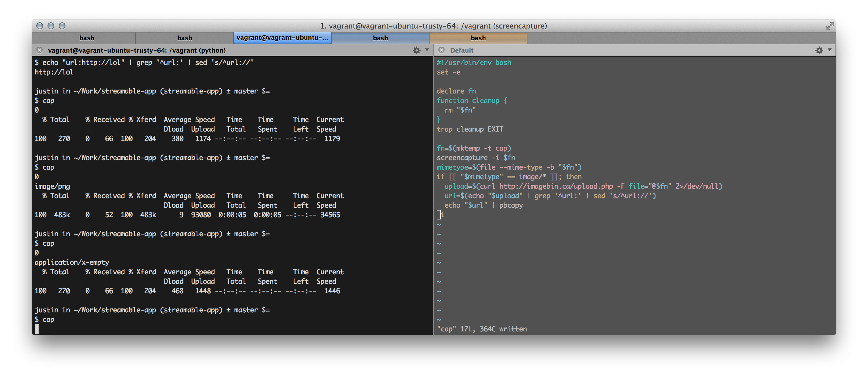Click the '93080' upload speed value
This screenshot has width=868, height=379.
201,215
